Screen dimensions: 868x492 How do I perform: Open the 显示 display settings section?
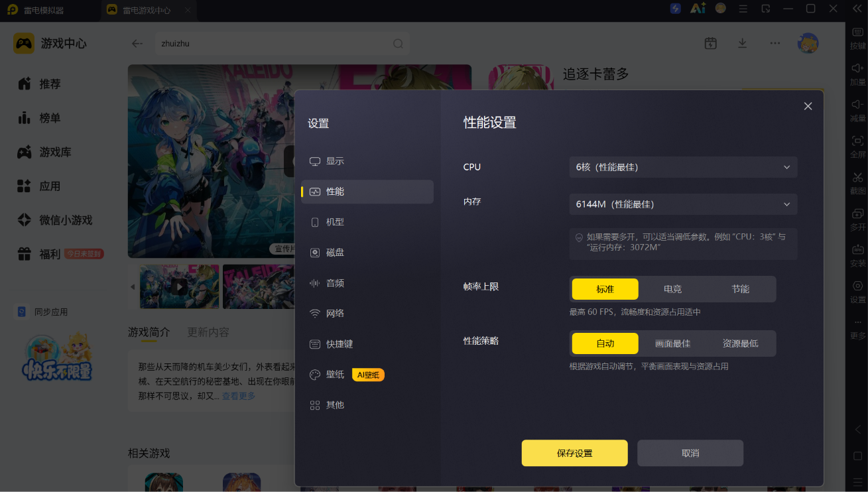pyautogui.click(x=367, y=161)
